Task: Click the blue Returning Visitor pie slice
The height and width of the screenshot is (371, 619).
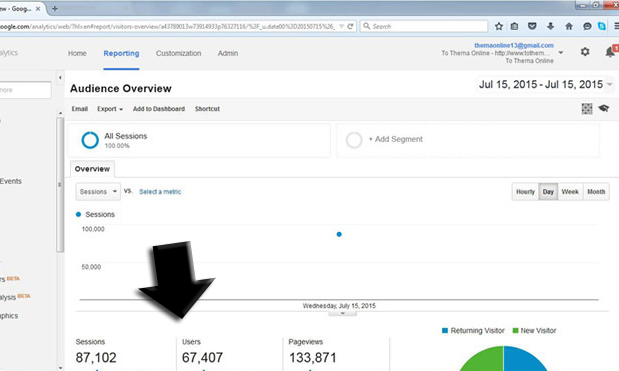Action: tap(523, 361)
